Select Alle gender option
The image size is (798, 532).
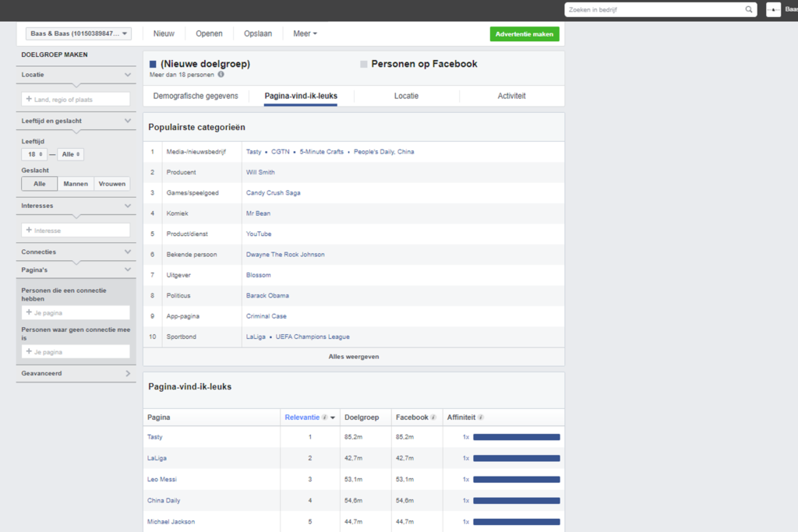[x=39, y=184]
